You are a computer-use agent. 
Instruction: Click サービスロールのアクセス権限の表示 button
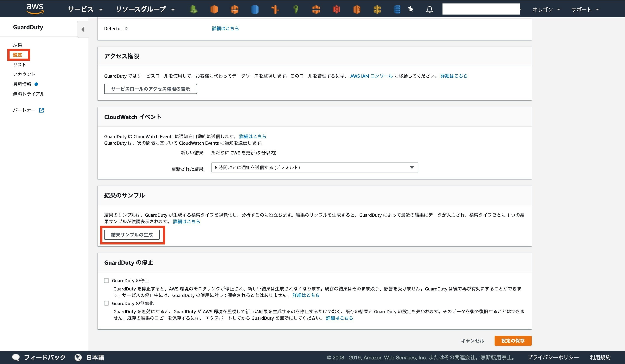[150, 89]
